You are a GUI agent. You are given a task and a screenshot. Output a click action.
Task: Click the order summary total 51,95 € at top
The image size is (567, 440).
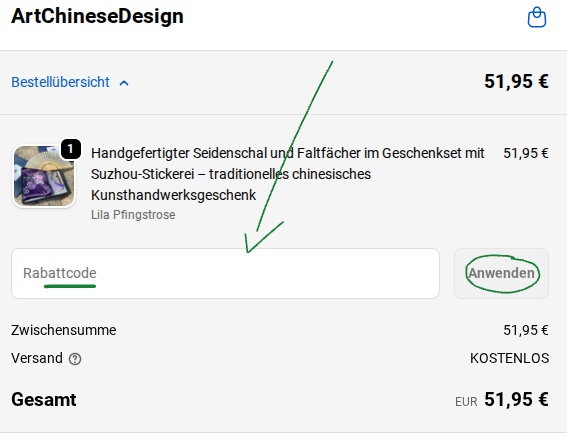pos(516,81)
